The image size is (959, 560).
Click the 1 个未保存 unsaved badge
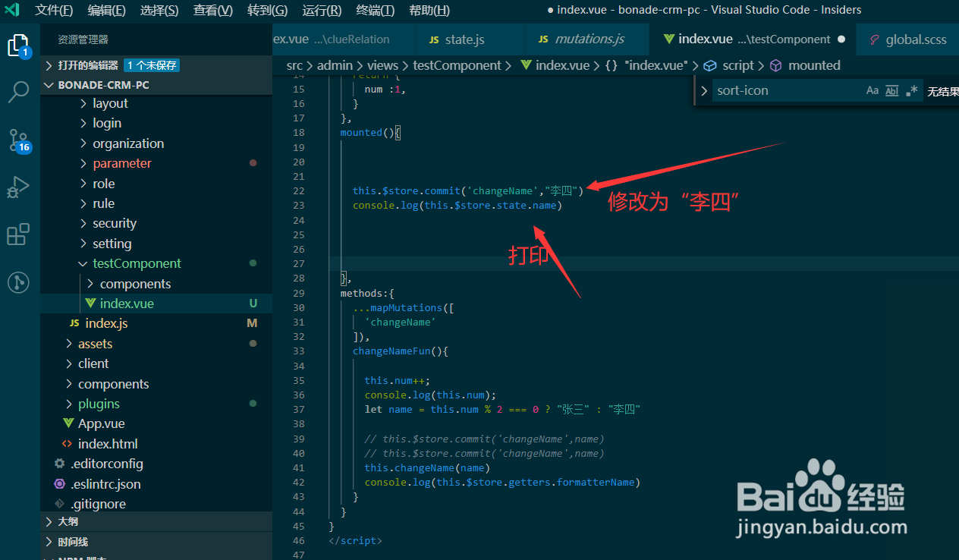click(152, 65)
